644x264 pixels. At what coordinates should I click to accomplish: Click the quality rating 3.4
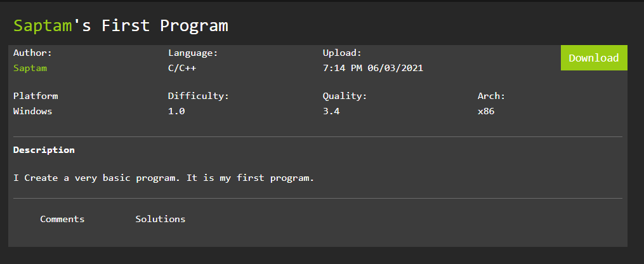pos(331,111)
